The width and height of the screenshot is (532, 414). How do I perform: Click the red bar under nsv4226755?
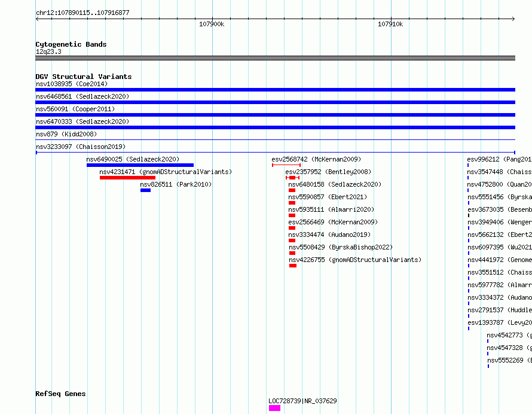click(x=293, y=266)
